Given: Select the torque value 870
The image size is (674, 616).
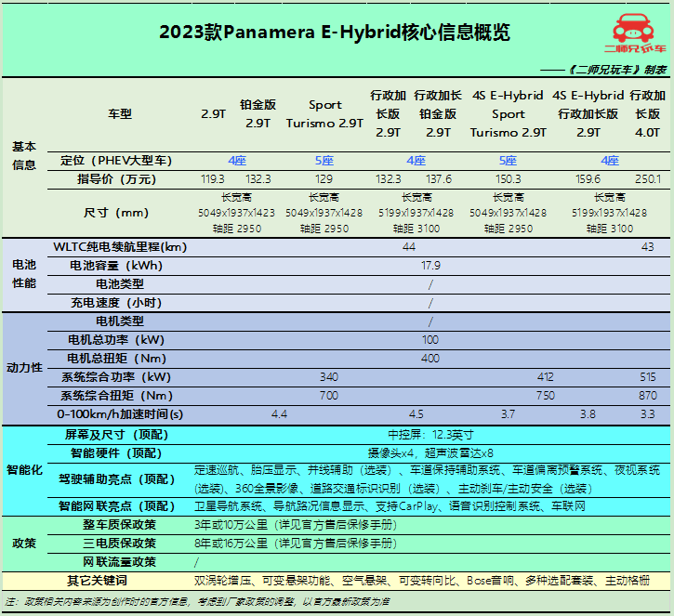Looking at the screenshot, I should click(x=648, y=396).
